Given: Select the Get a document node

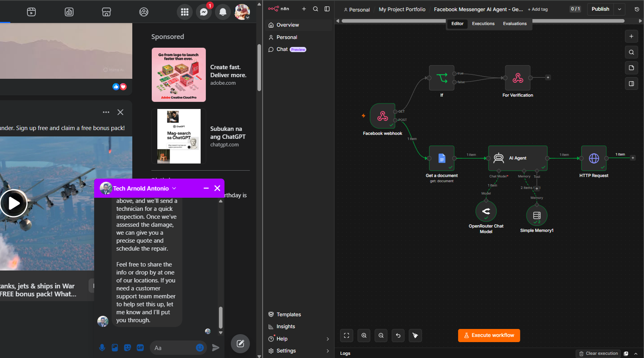Looking at the screenshot, I should [x=442, y=158].
